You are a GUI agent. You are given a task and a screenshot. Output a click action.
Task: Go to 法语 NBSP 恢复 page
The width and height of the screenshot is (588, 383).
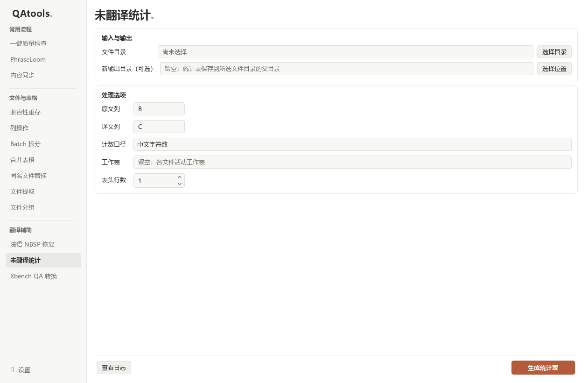[43, 244]
